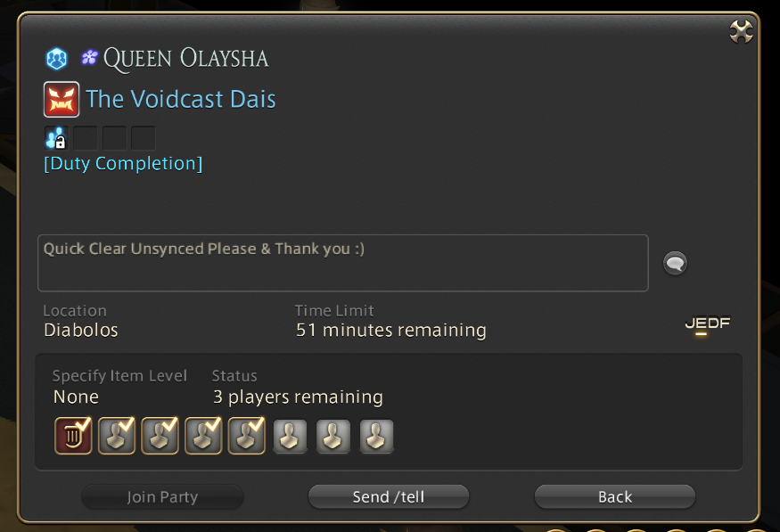The height and width of the screenshot is (532, 780).
Task: Click the third filled gold player slot
Action: [x=203, y=436]
